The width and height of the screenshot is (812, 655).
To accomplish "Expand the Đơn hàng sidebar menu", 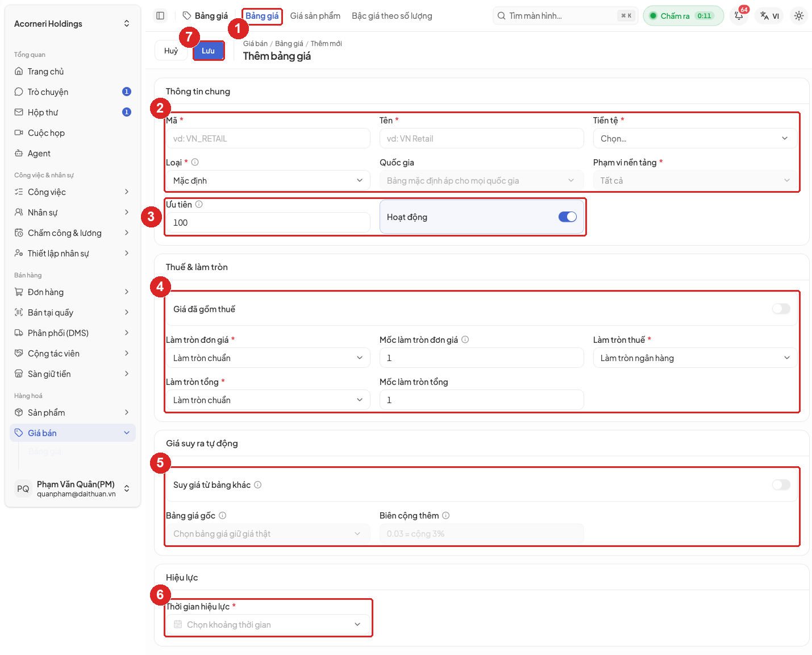I will point(73,292).
